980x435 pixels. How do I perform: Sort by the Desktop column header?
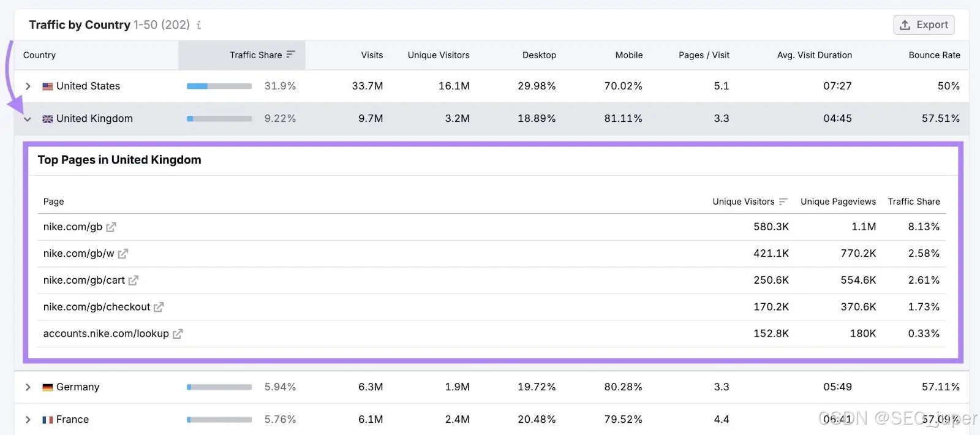point(539,55)
